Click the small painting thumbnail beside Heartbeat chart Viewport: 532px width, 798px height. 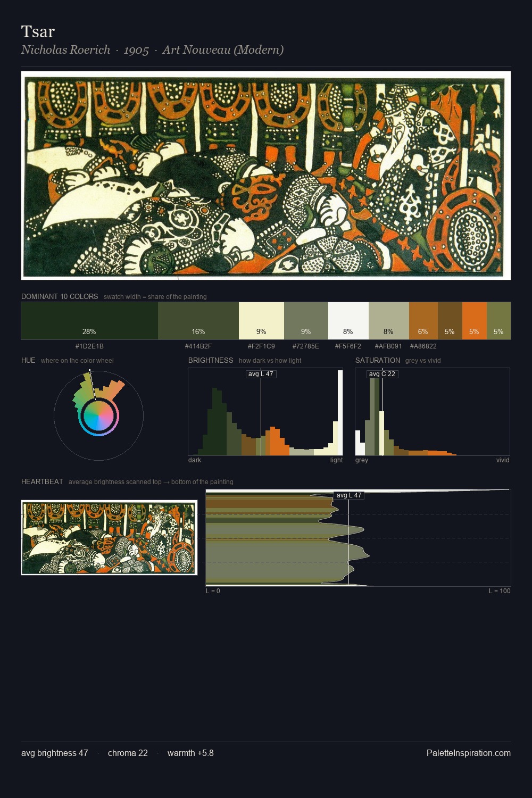click(x=109, y=537)
